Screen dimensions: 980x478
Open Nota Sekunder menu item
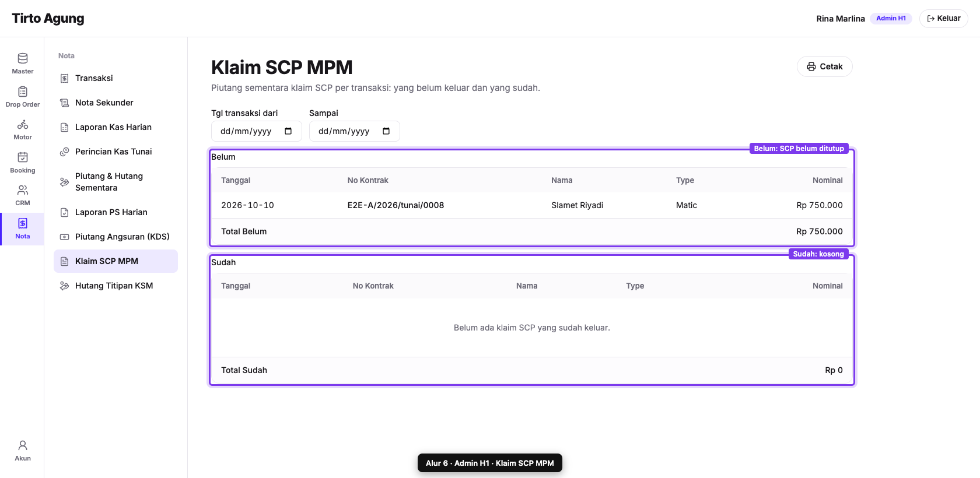tap(116, 103)
